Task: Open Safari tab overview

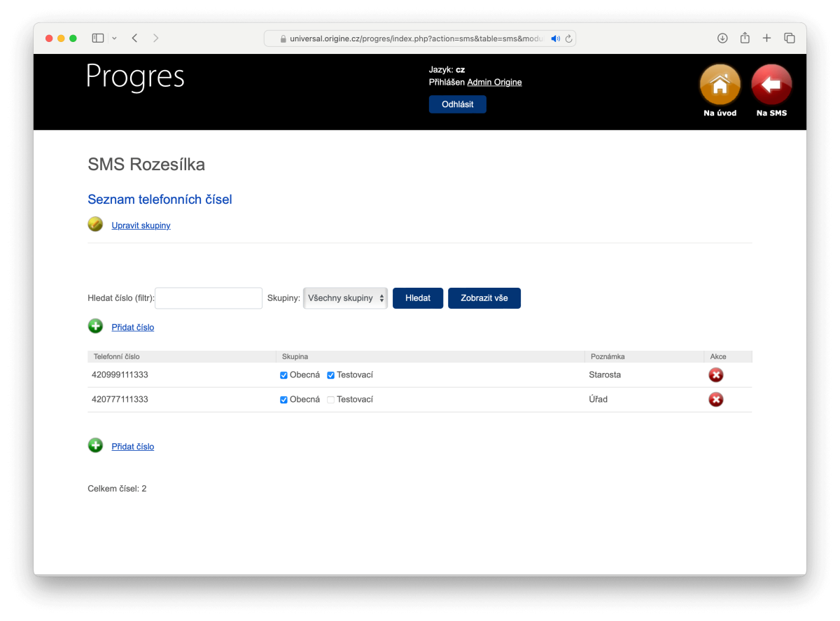Action: point(790,38)
